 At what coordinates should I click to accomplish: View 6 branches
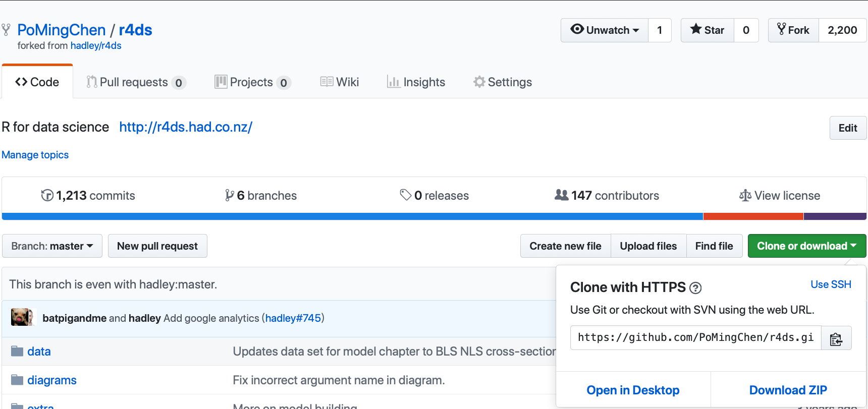click(261, 195)
